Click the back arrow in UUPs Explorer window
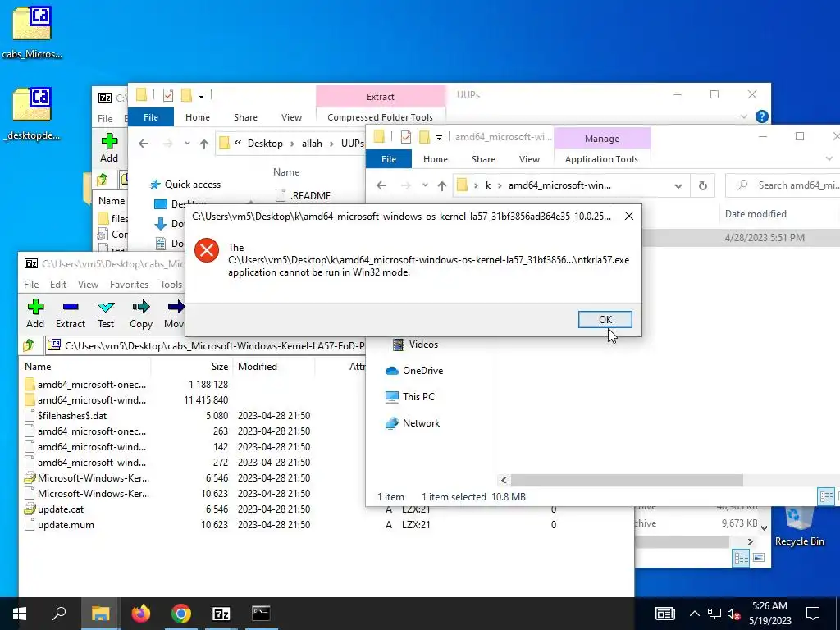This screenshot has height=630, width=840. coord(144,144)
